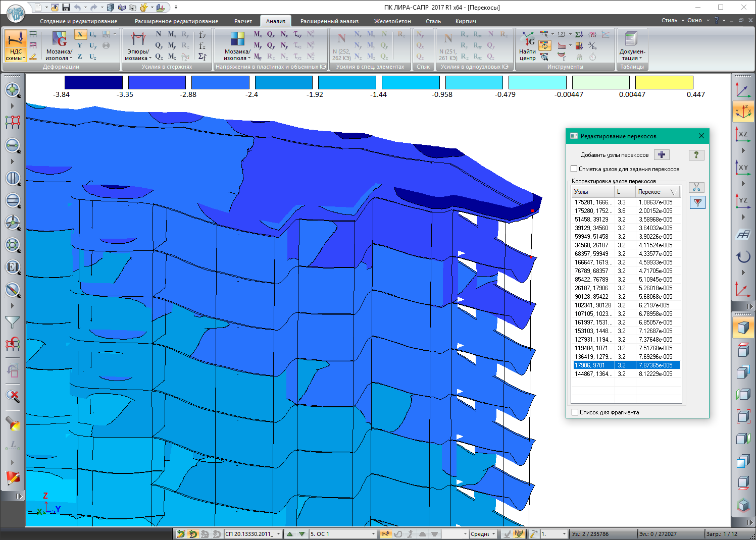Toggle the X direction displacement button
Viewport: 756px width, 540px height.
[x=80, y=34]
